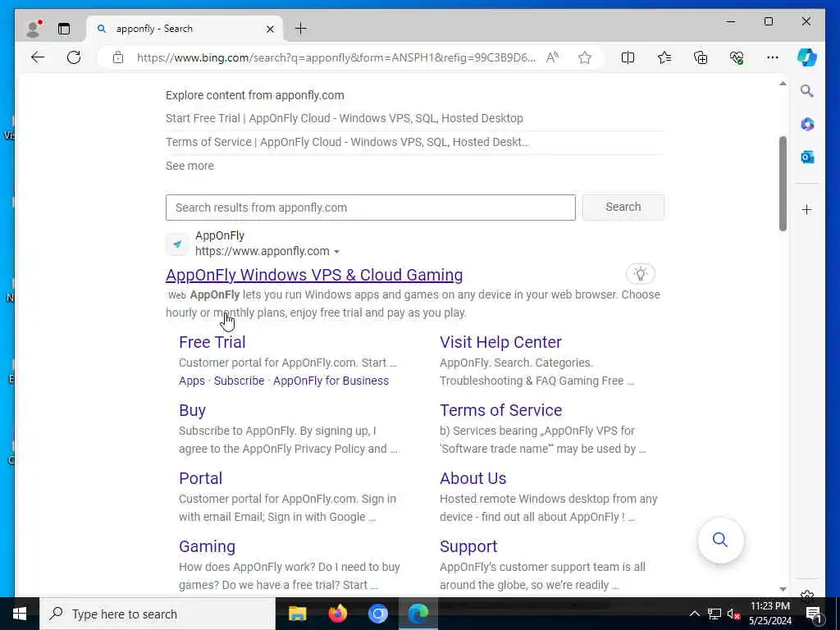Screen dimensions: 840x630
Task: Launch Chrome from the taskbar
Action: [377, 614]
